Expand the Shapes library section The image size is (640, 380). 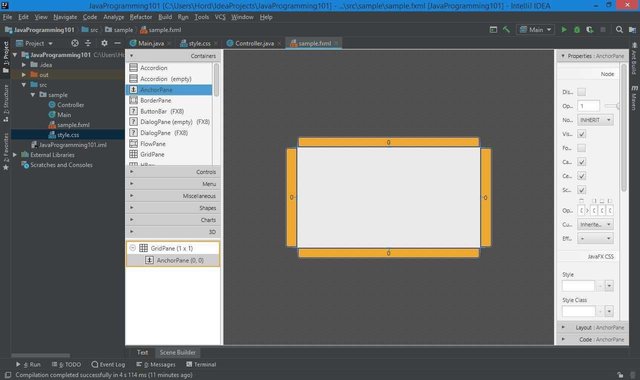(x=173, y=208)
